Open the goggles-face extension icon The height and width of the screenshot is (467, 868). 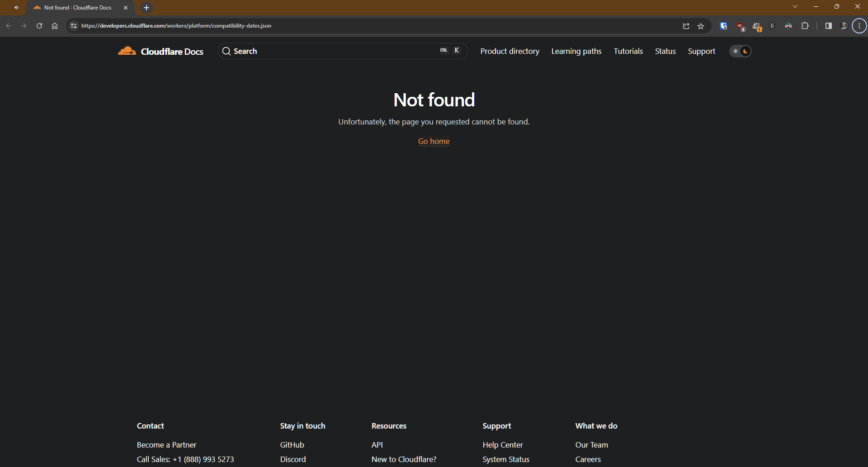[x=788, y=26]
